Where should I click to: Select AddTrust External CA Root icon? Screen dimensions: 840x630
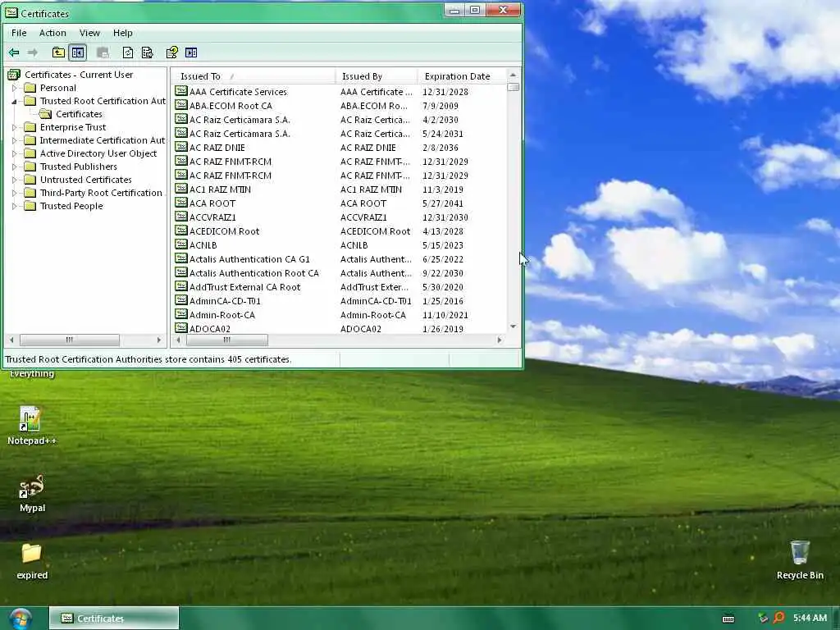click(181, 286)
